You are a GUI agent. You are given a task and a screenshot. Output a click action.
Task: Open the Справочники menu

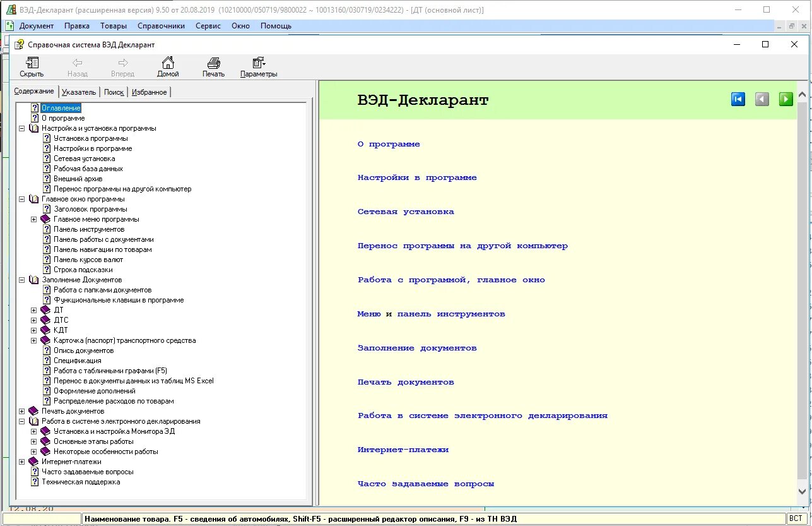pyautogui.click(x=161, y=26)
